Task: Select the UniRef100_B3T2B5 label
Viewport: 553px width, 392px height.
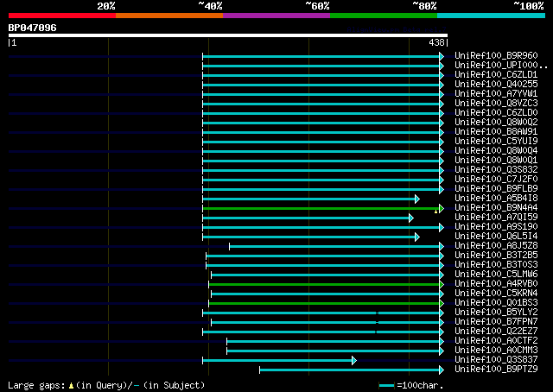Action: [x=496, y=256]
